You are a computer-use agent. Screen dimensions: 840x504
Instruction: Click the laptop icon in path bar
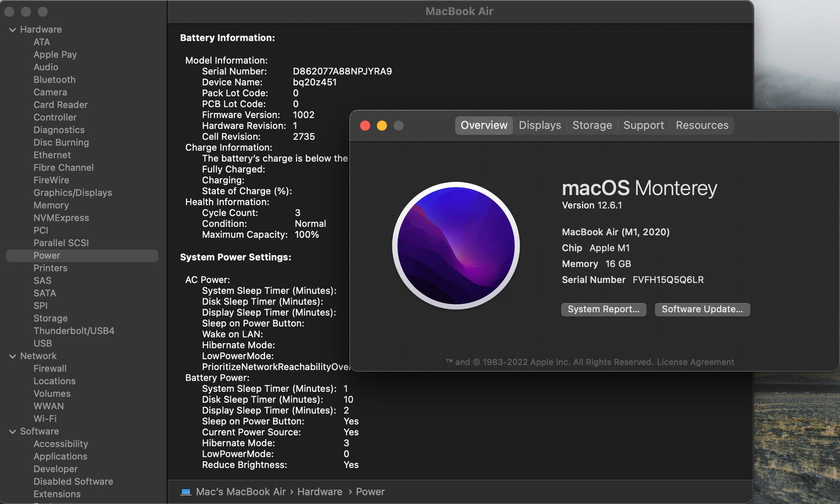click(186, 492)
